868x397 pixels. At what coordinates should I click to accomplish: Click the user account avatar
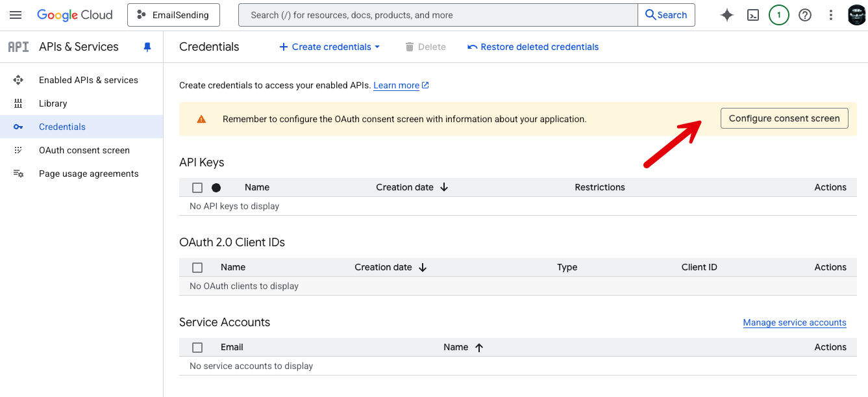click(857, 15)
